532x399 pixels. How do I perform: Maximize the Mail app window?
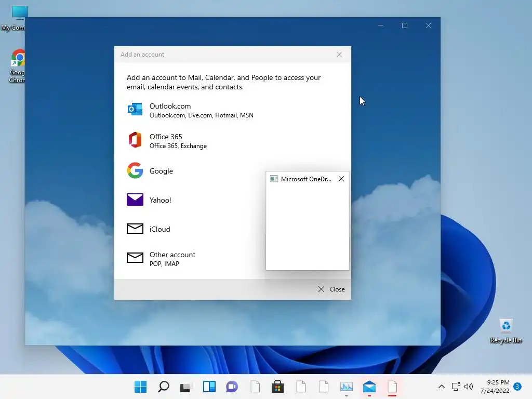coord(404,25)
